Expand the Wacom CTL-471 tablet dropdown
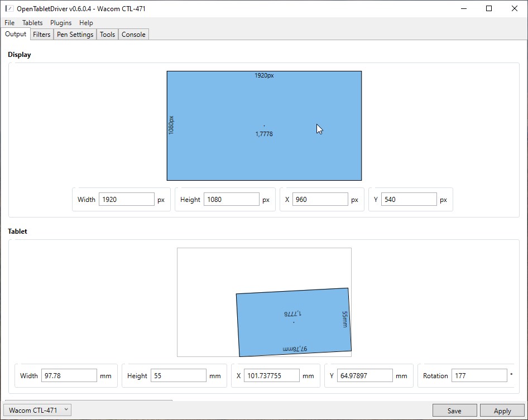 [37, 411]
